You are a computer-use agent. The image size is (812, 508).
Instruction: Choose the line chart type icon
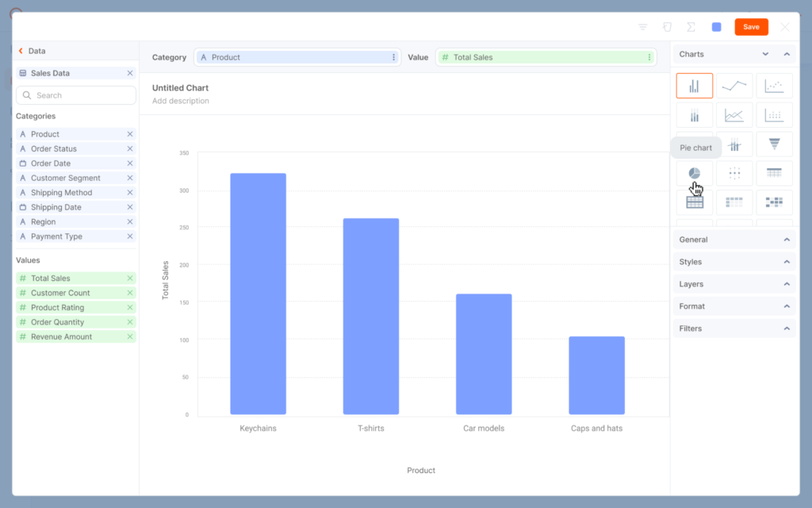point(734,86)
